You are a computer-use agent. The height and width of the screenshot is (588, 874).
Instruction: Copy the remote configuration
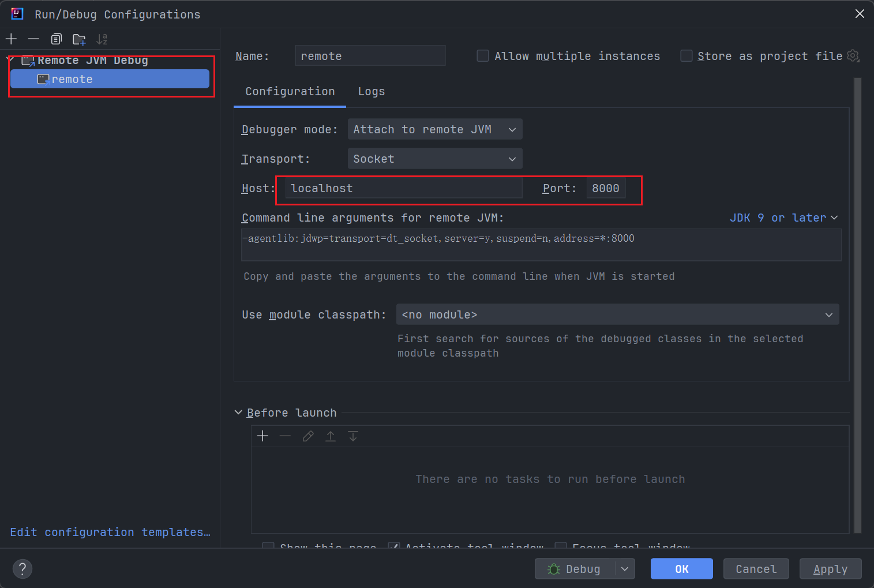pos(56,39)
